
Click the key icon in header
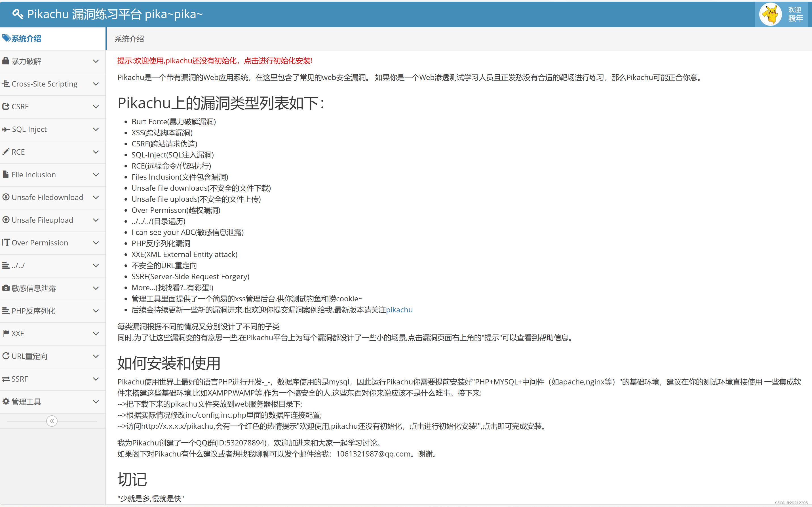tap(17, 14)
